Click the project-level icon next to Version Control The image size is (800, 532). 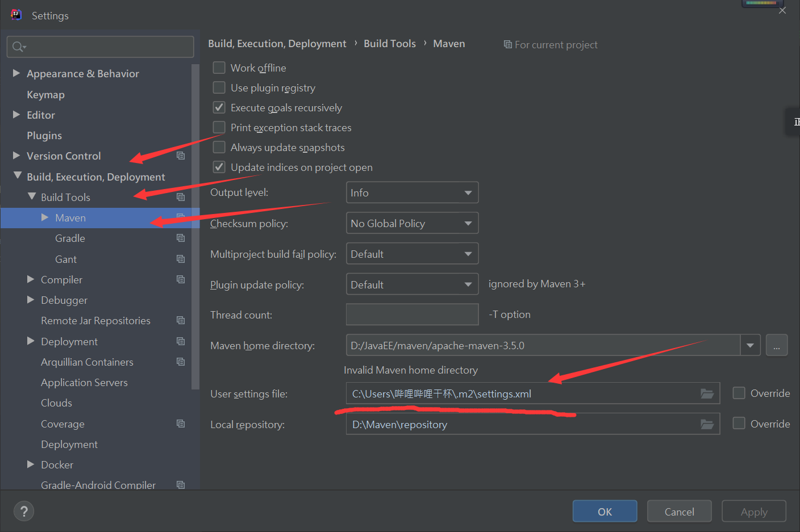tap(181, 156)
